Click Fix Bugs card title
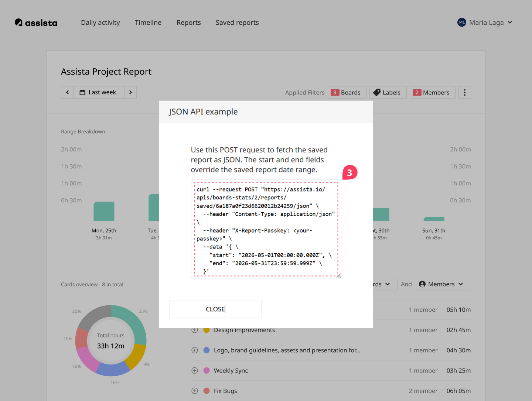Image resolution: width=532 pixels, height=401 pixels. pyautogui.click(x=225, y=391)
